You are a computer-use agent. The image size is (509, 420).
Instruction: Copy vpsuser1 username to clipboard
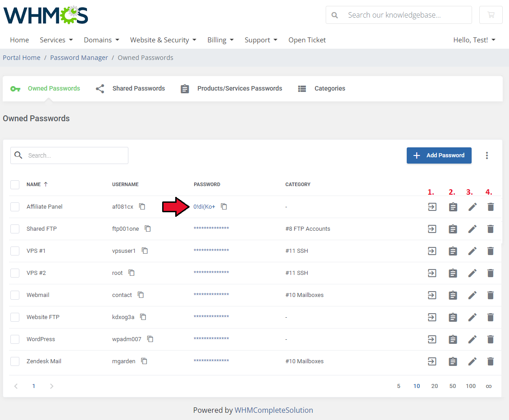(x=145, y=251)
